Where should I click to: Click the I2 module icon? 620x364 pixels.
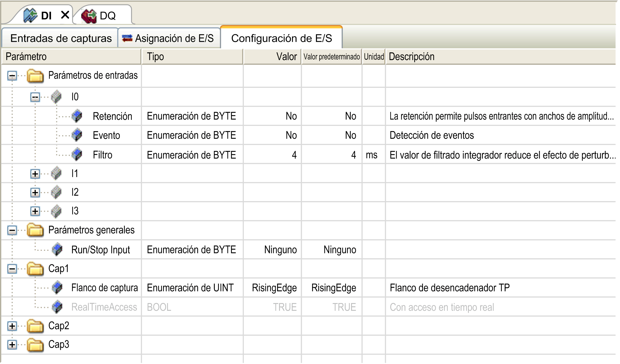(56, 192)
